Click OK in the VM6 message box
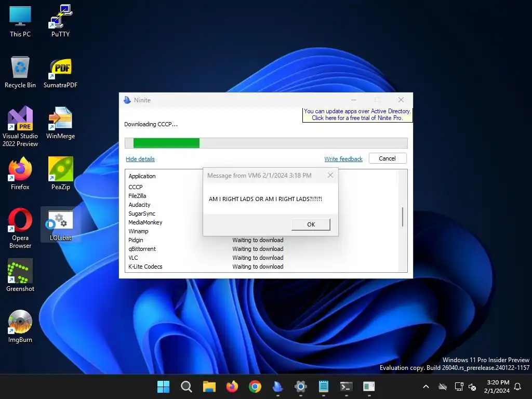Screen dimensions: 532x399 (x=311, y=224)
